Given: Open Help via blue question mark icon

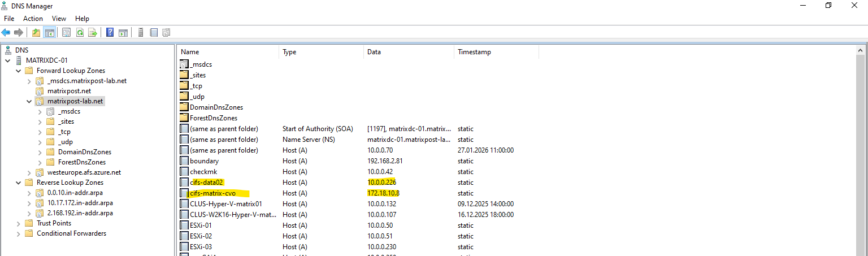Looking at the screenshot, I should (110, 33).
